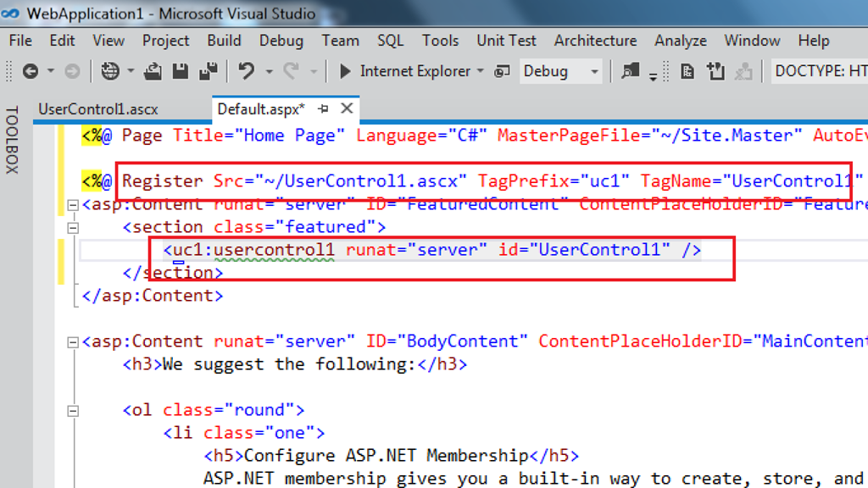Image resolution: width=868 pixels, height=488 pixels.
Task: Click the pin icon on Default.aspx tab
Action: (324, 109)
